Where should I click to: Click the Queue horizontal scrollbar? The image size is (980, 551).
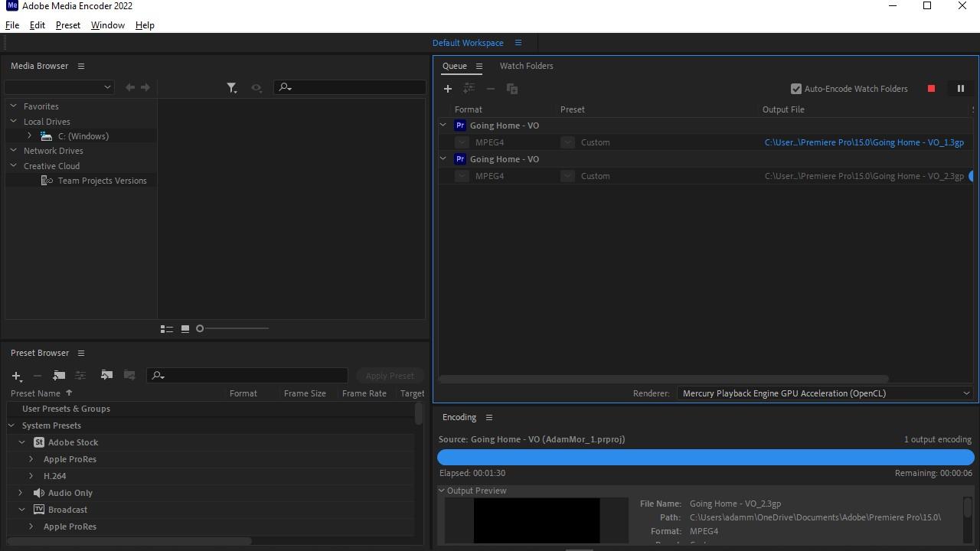click(663, 379)
